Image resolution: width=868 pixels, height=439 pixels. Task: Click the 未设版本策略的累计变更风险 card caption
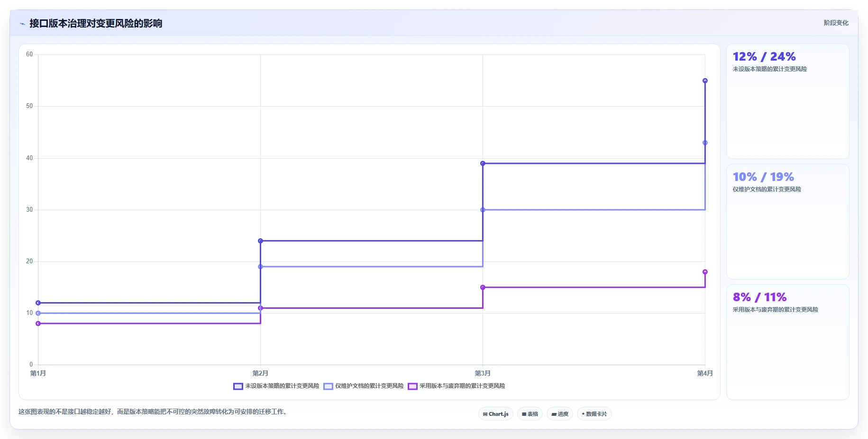(x=770, y=69)
